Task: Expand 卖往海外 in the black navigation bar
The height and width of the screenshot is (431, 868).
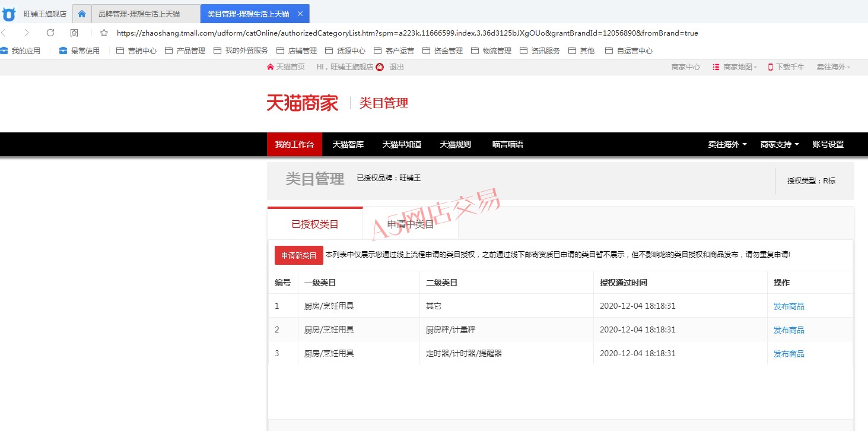Action: [727, 144]
